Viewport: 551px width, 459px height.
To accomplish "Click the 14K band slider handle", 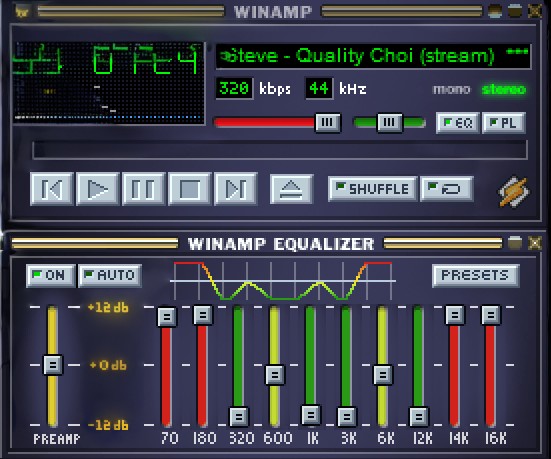I will click(x=455, y=315).
